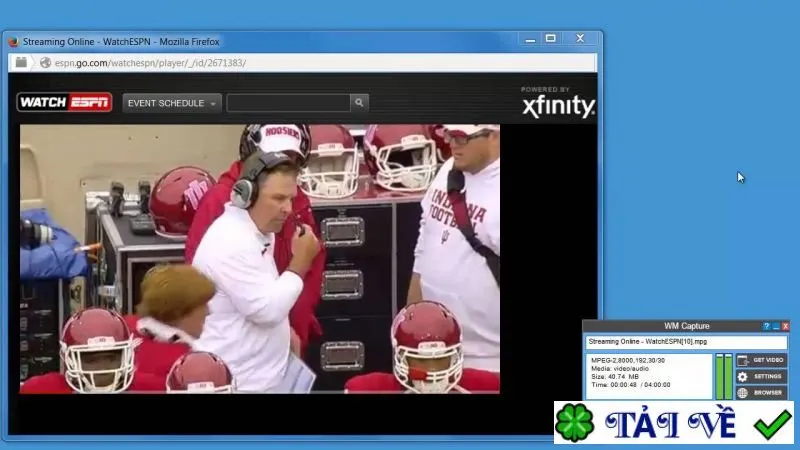Click the magnifier search icon on WatchESPN
The height and width of the screenshot is (450, 800).
[359, 103]
